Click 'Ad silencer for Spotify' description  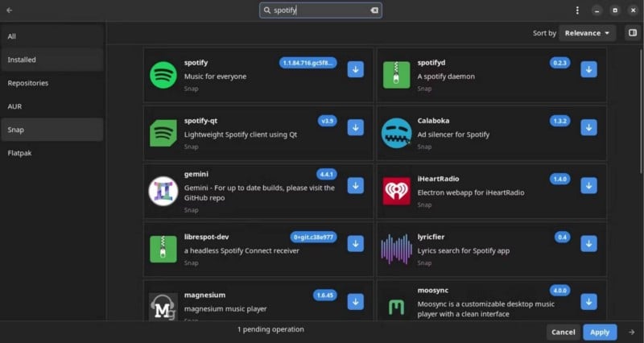coord(453,134)
